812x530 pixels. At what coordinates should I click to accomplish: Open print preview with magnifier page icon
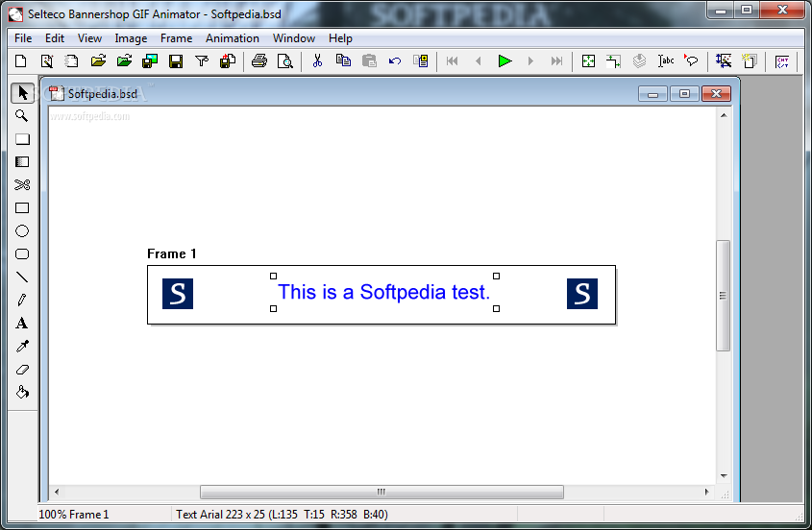[x=284, y=61]
